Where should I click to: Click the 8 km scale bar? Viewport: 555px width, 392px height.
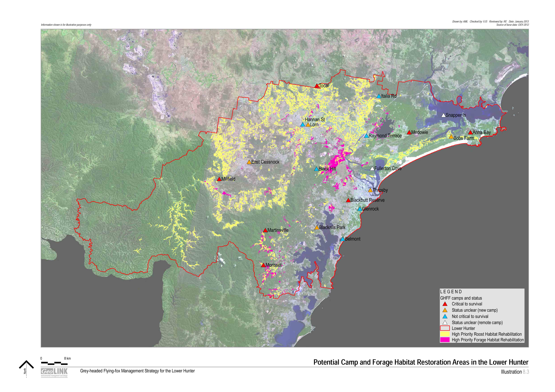54,363
